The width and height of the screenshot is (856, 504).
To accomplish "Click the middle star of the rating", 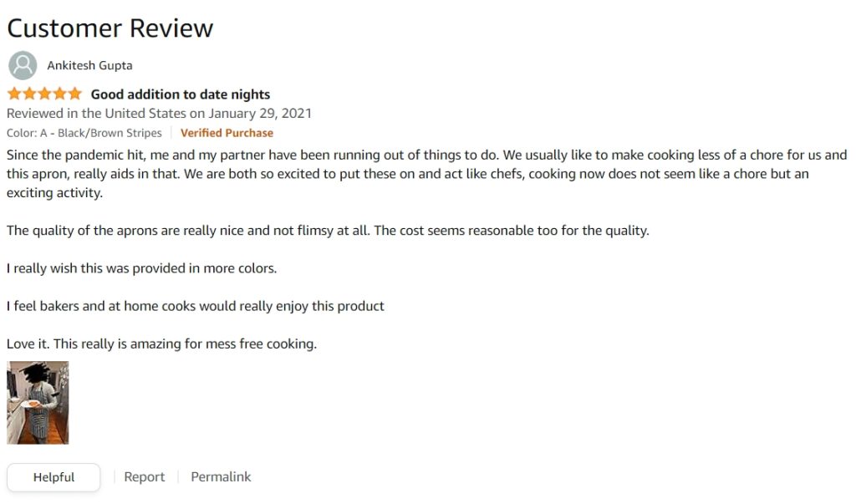I will pyautogui.click(x=45, y=94).
